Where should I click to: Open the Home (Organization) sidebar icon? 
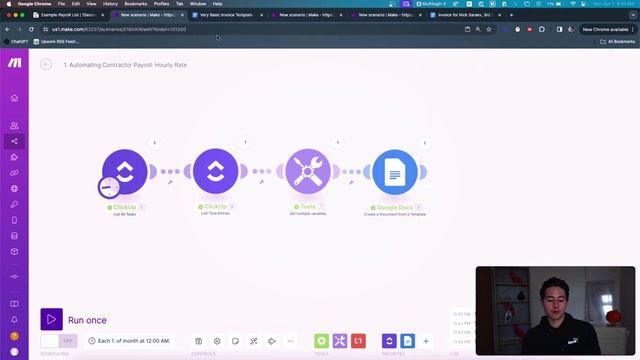14,98
